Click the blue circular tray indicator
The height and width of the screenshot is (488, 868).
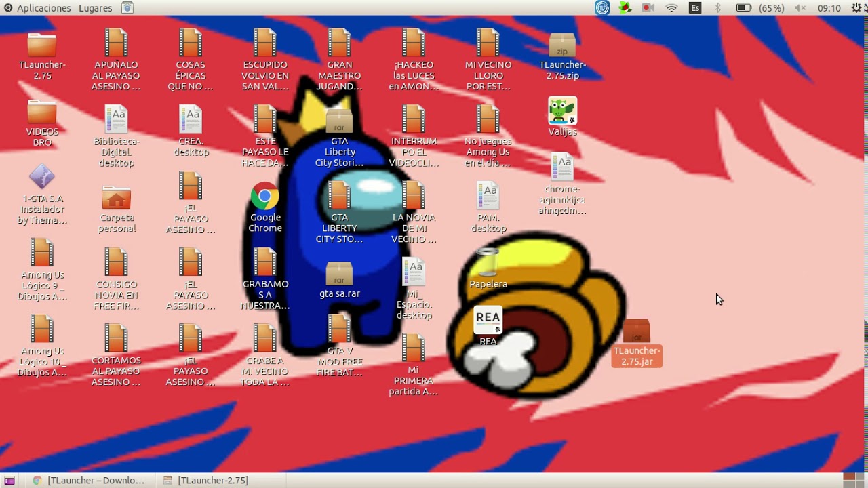[602, 8]
